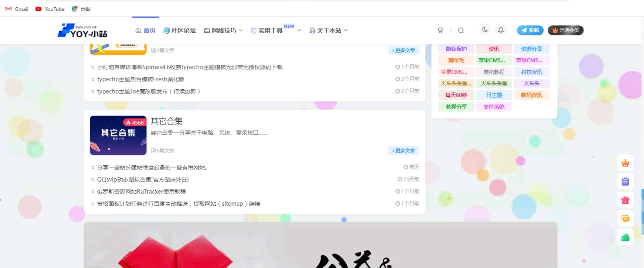
Task: Open the gift box icon in right sidebar
Action: pos(625,200)
